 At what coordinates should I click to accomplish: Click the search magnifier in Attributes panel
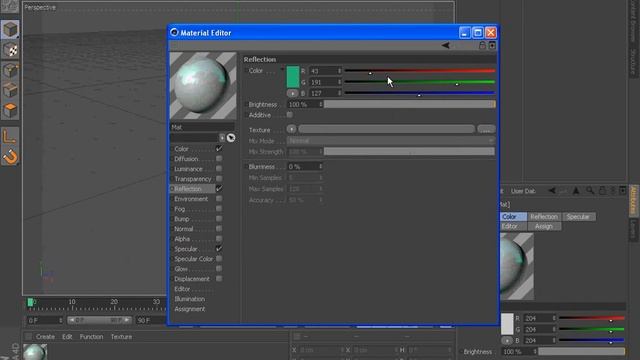[x=590, y=191]
